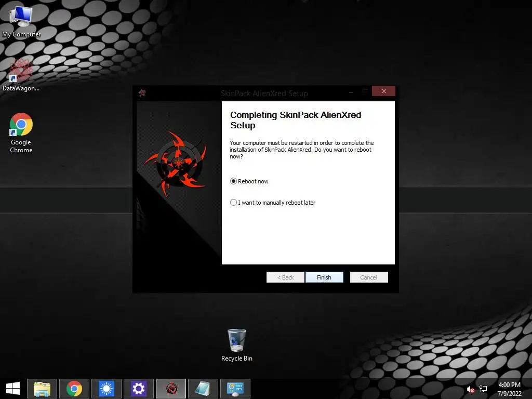The image size is (532, 399).
Task: Switch to SkinPack setup taskbar icon
Action: coord(171,389)
